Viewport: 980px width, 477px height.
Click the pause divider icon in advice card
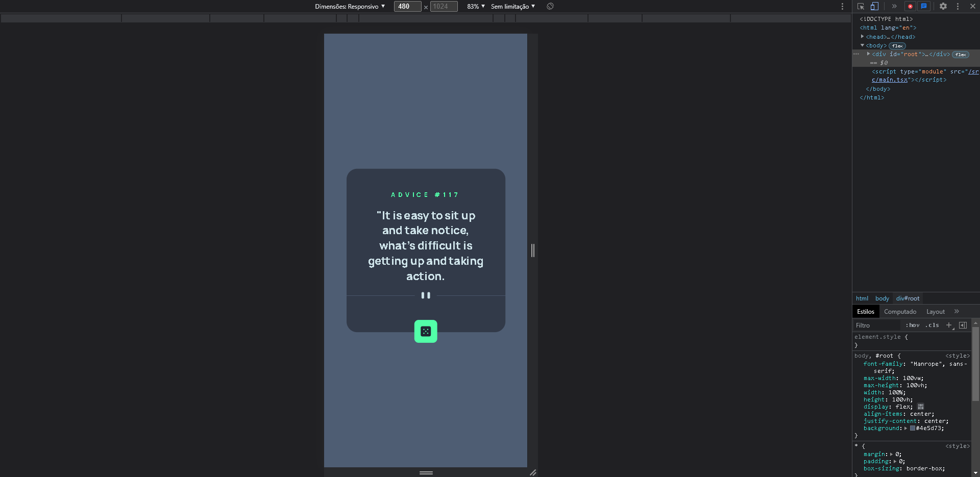pos(426,295)
